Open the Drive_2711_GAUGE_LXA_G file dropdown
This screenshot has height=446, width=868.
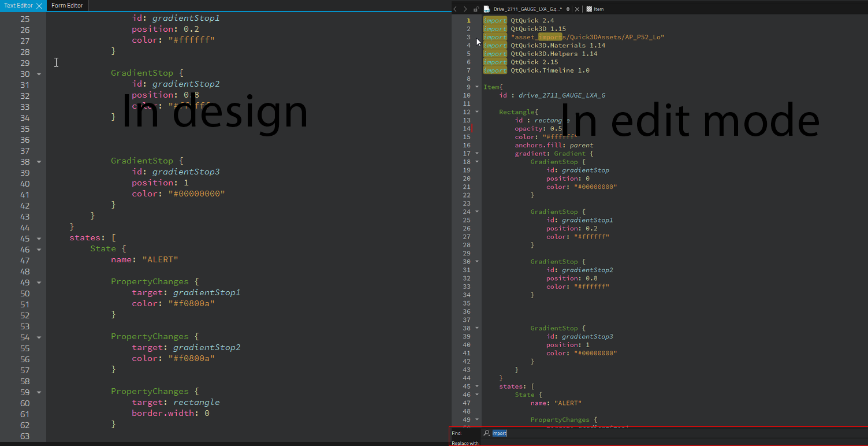click(x=568, y=9)
